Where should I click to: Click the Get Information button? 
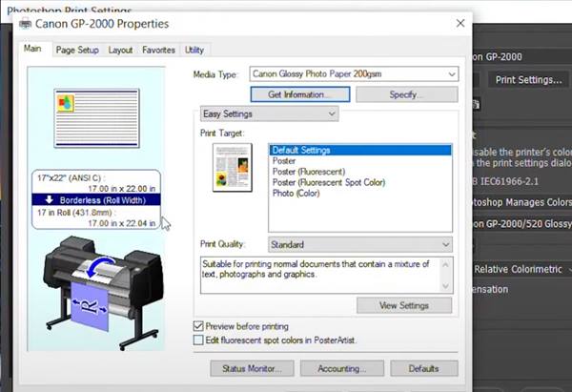(x=300, y=94)
